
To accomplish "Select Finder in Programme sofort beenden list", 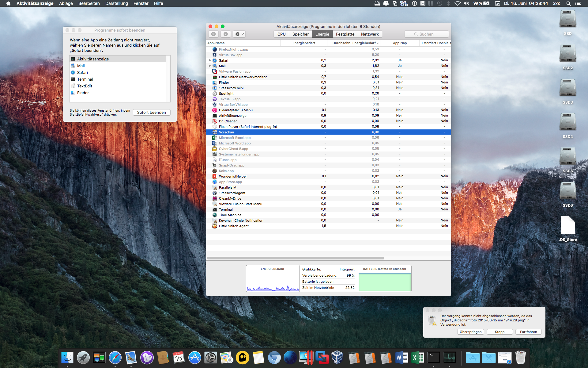I will click(x=118, y=93).
